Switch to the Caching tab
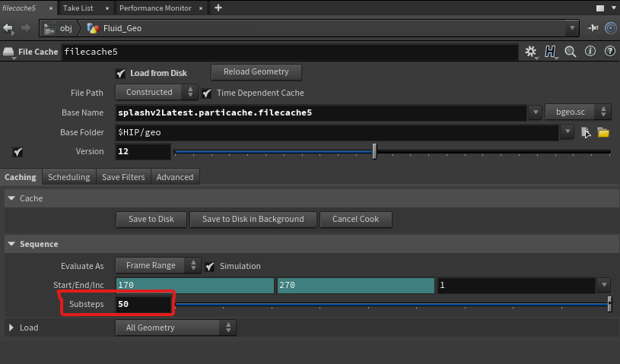The height and width of the screenshot is (364, 620). (x=21, y=177)
